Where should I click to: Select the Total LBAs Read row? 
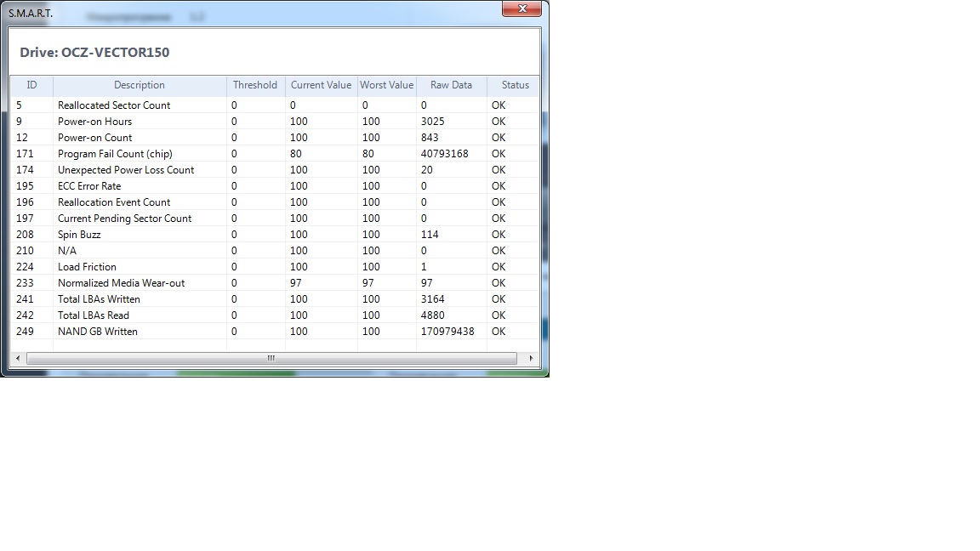click(275, 315)
